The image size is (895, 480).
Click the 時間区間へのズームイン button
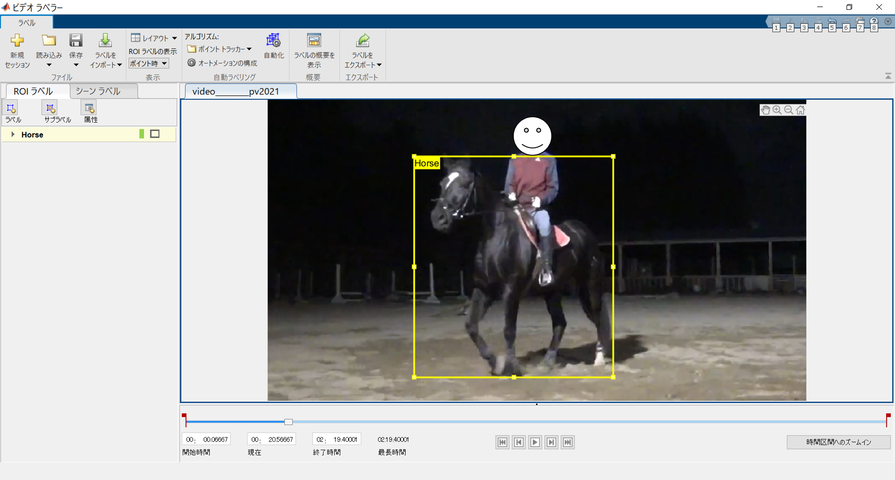coord(838,441)
